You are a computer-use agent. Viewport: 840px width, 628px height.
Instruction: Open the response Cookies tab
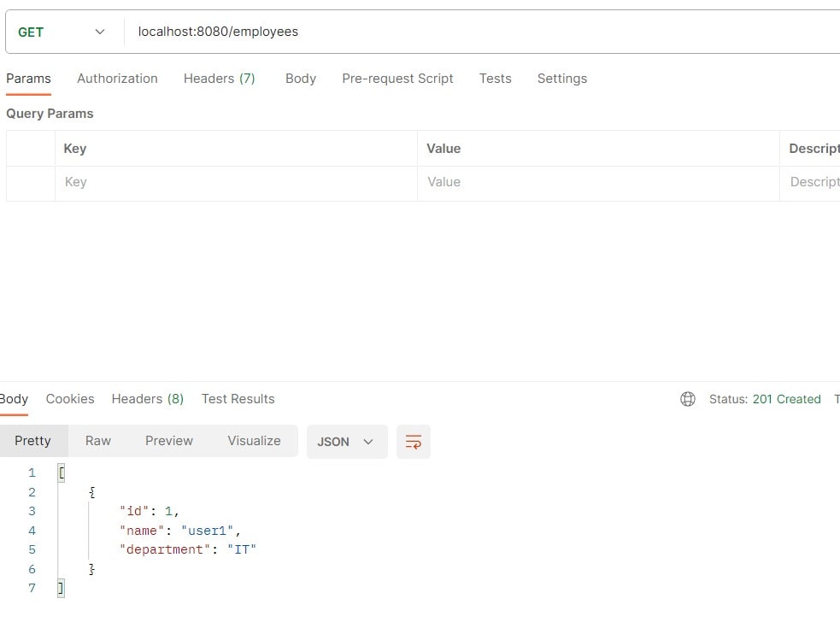pyautogui.click(x=70, y=399)
